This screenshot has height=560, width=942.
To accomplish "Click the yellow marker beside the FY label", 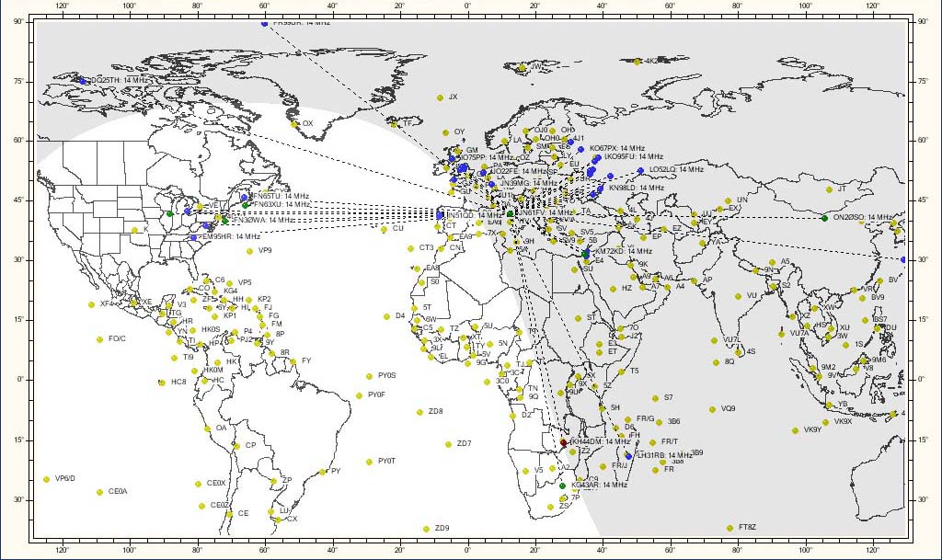I will (293, 361).
